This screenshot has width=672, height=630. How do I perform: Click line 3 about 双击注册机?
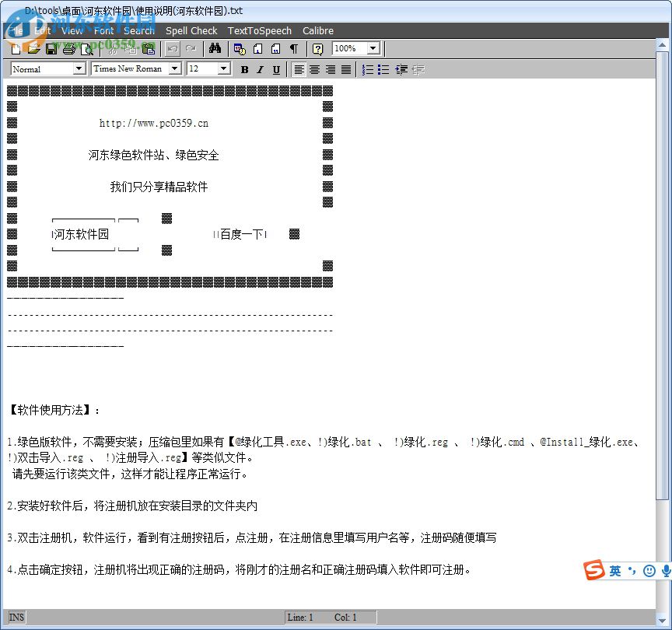[252, 537]
